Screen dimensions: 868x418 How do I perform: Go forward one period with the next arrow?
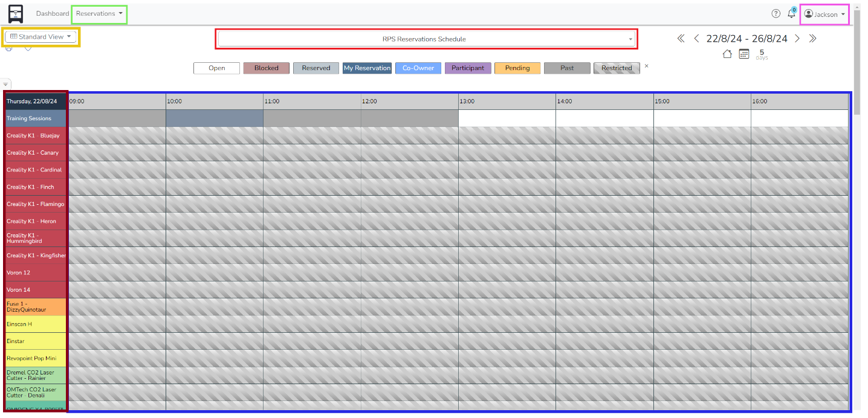[x=797, y=38]
